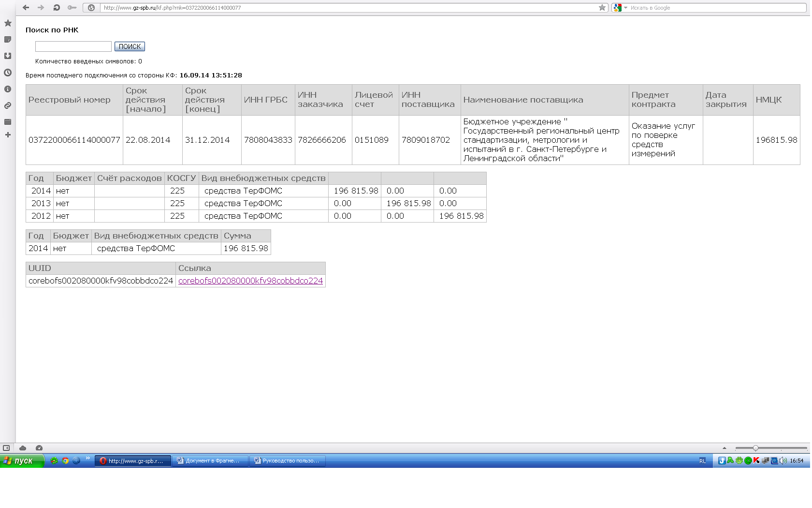812x508 pixels.
Task: Switch to the Opera gz-spb taskbar button
Action: click(x=133, y=461)
